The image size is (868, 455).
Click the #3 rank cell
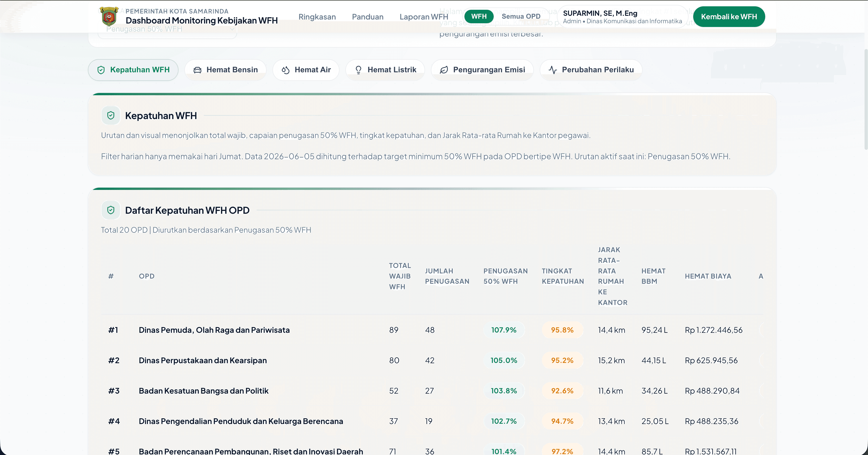(x=114, y=391)
